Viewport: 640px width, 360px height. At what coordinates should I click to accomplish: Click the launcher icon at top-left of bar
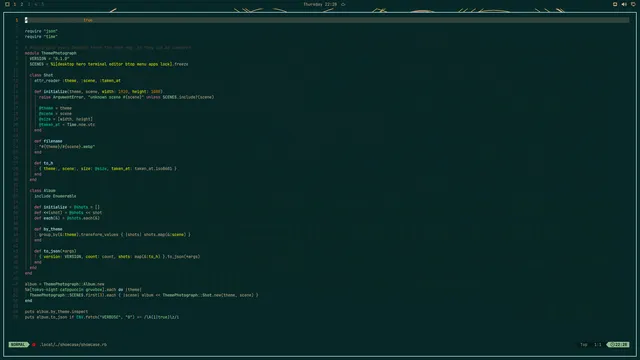7,4
